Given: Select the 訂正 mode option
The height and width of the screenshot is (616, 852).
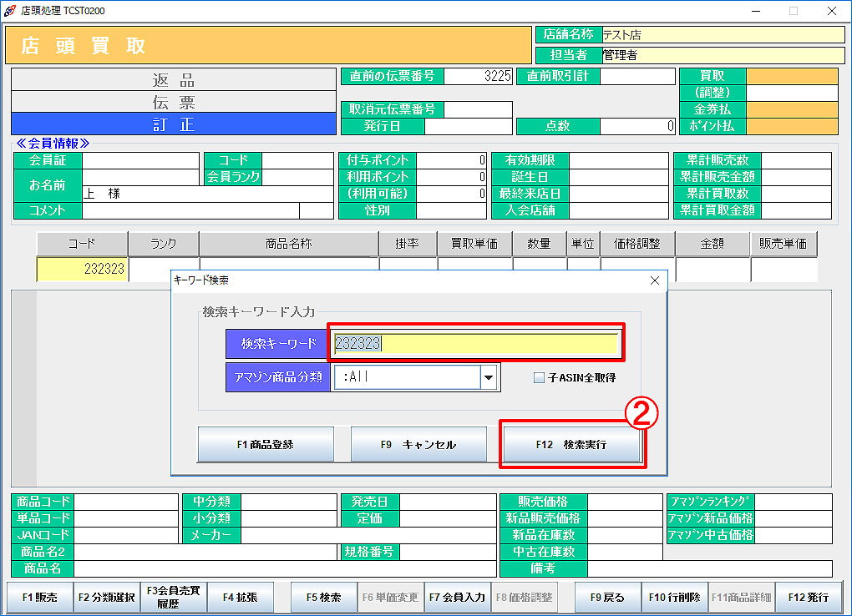Looking at the screenshot, I should click(x=173, y=124).
